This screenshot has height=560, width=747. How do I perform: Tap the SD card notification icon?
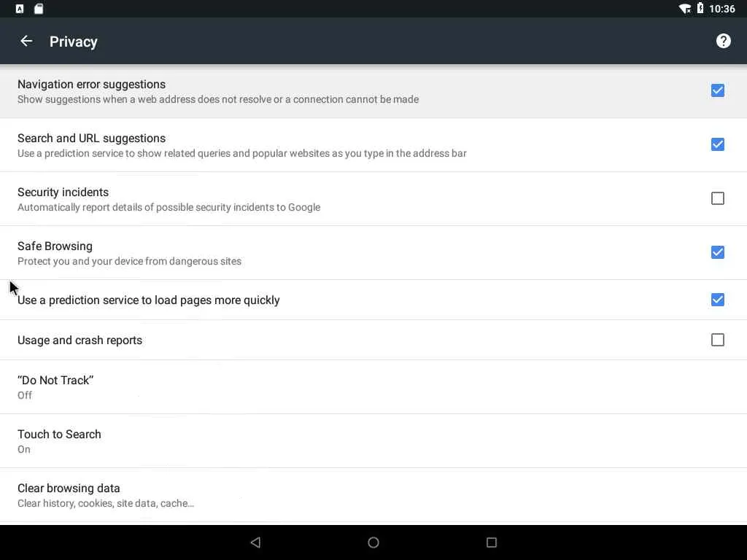coord(39,9)
